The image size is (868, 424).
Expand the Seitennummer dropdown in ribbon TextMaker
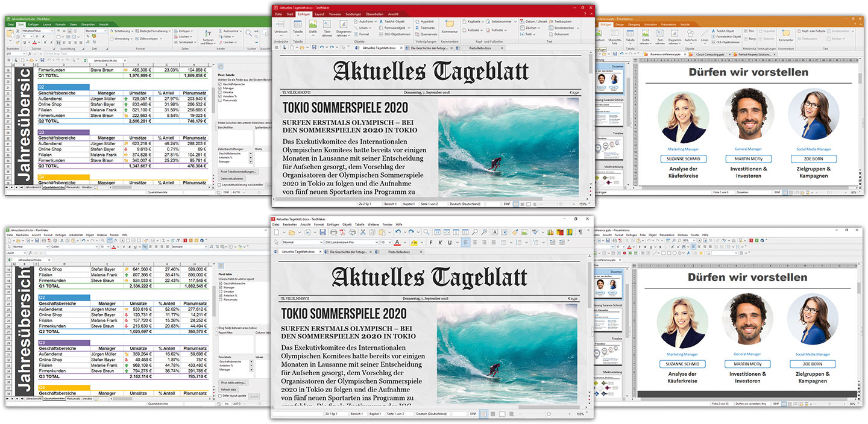pos(514,21)
